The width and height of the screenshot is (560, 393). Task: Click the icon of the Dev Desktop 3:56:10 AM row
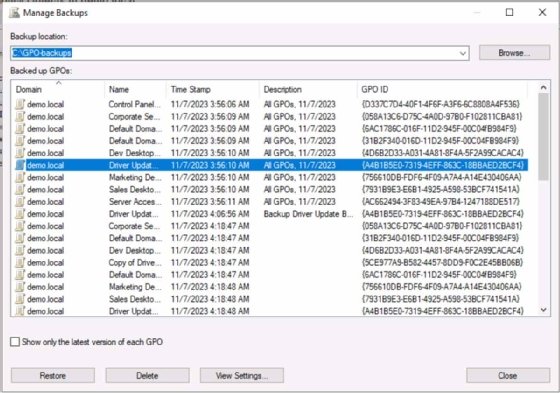(x=20, y=153)
